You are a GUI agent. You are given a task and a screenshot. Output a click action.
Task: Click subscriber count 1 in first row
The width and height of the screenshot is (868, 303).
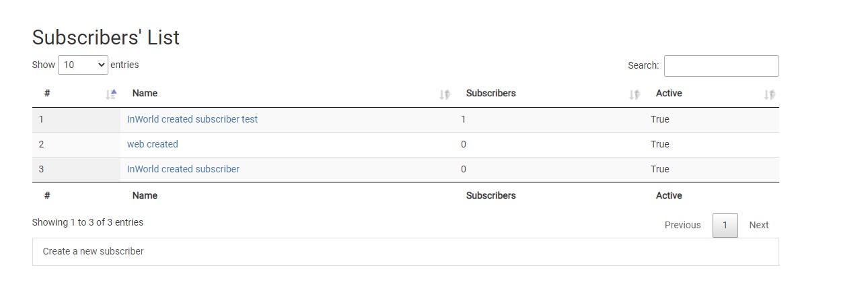(464, 119)
